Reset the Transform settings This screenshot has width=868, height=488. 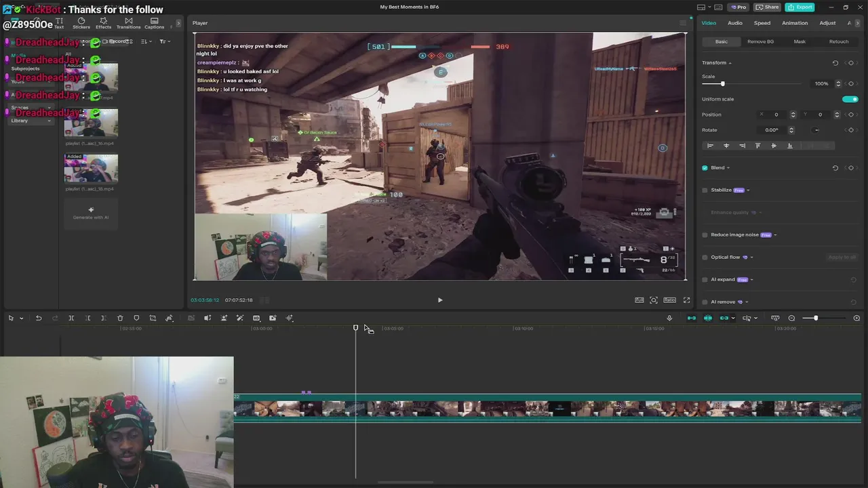coord(835,63)
